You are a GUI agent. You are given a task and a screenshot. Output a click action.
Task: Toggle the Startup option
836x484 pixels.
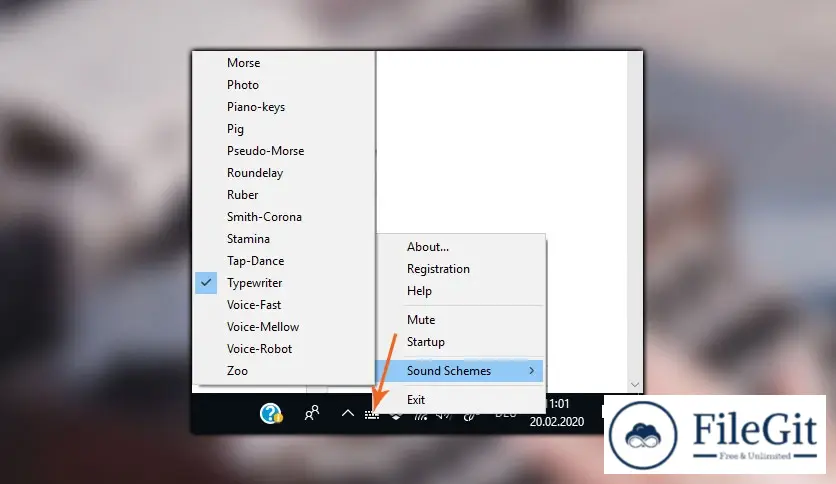[461, 342]
